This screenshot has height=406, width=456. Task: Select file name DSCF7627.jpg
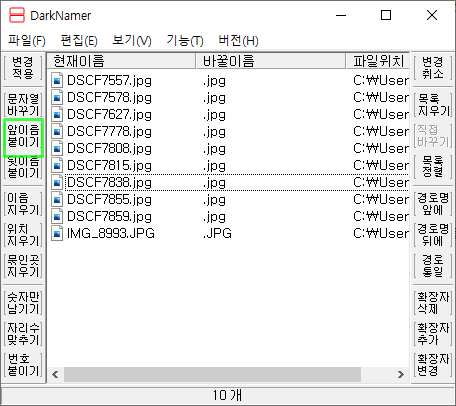click(x=109, y=115)
